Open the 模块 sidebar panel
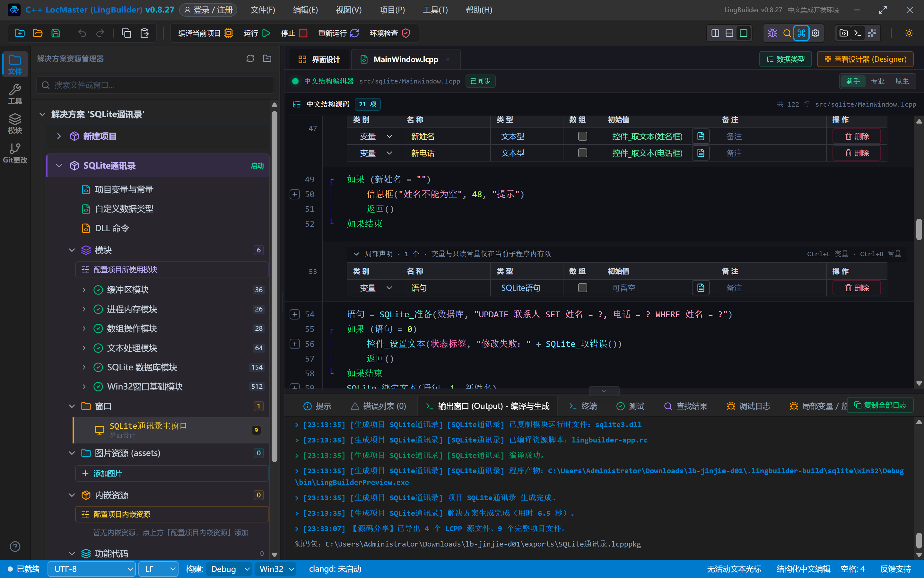The image size is (924, 578). tap(15, 124)
